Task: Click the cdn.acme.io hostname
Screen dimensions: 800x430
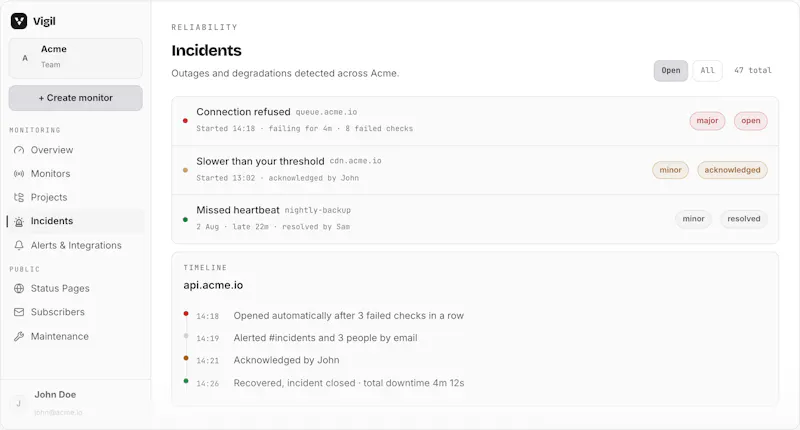Action: 356,161
